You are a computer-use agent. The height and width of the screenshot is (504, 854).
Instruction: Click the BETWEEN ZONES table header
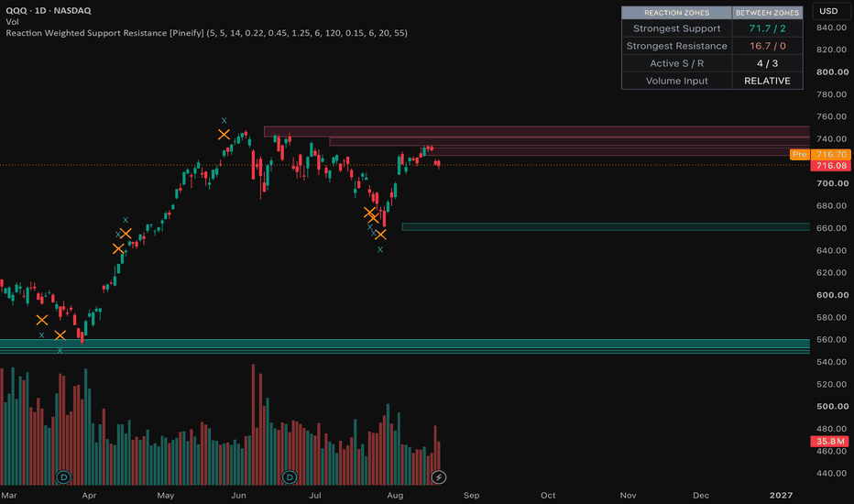767,13
